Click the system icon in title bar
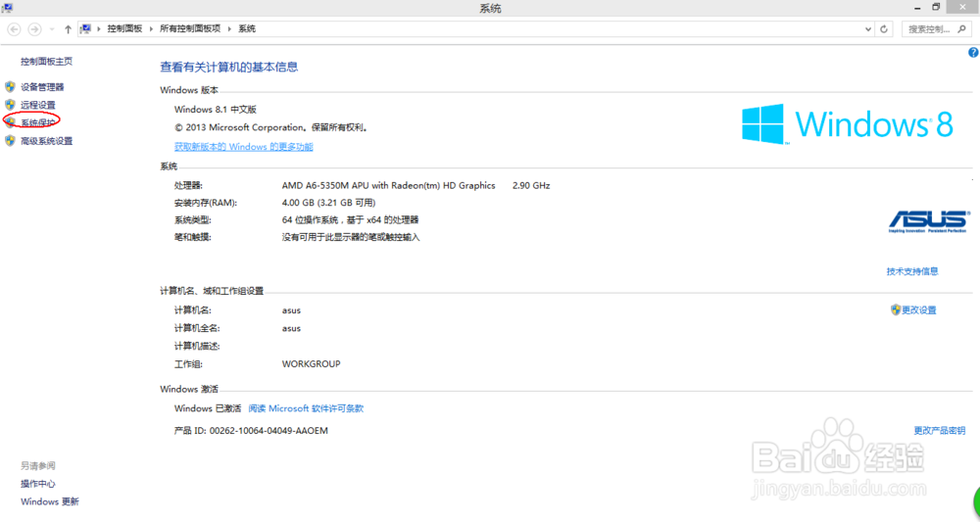Viewport: 980px width, 522px height. tap(8, 8)
